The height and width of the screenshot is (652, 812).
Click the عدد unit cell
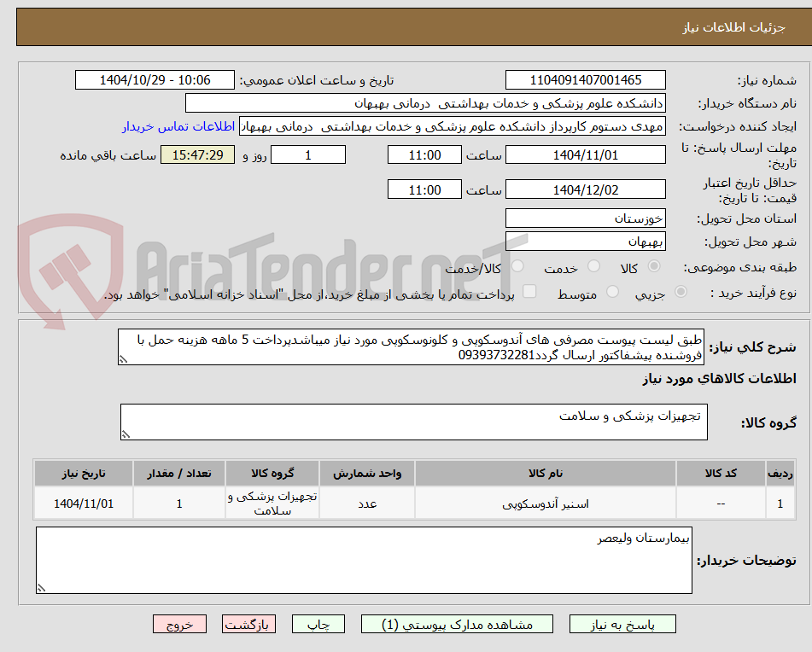tap(367, 504)
